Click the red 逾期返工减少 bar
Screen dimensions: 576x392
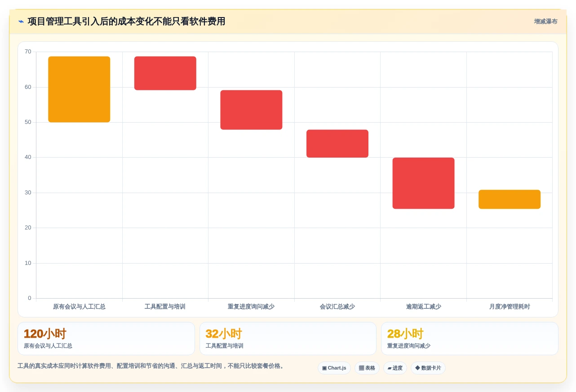(x=423, y=183)
